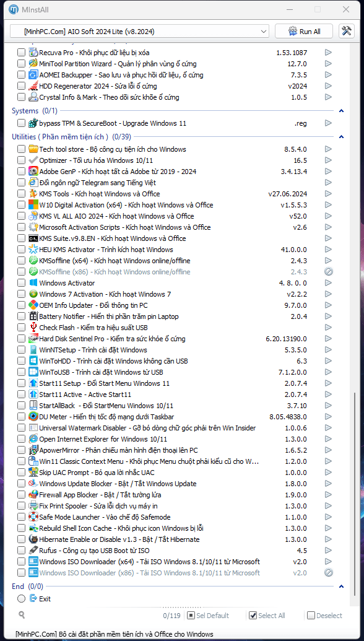The image size is (364, 641).
Task: Open the AIO Soft 2024 Lite dropdown
Action: pos(139,32)
